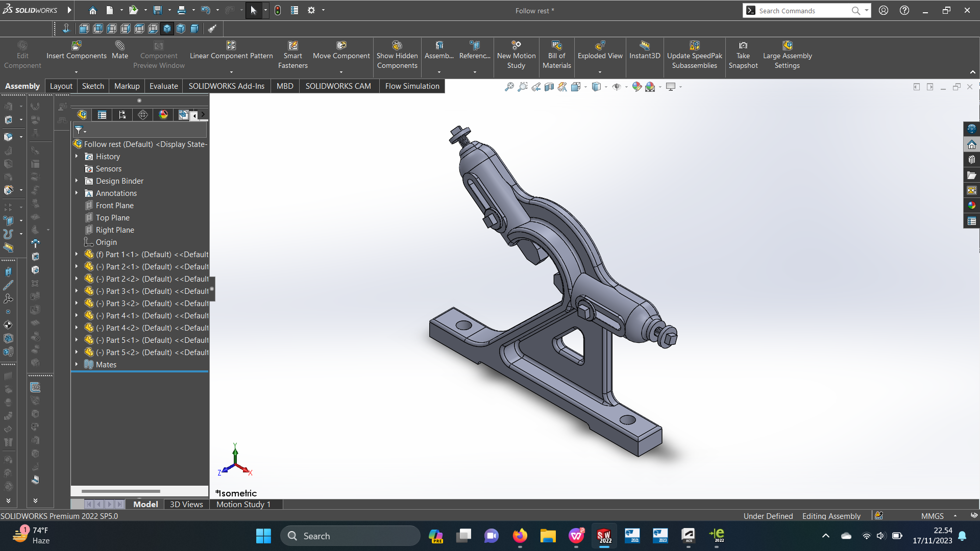
Task: Toggle the Select arrow tool
Action: (x=253, y=10)
